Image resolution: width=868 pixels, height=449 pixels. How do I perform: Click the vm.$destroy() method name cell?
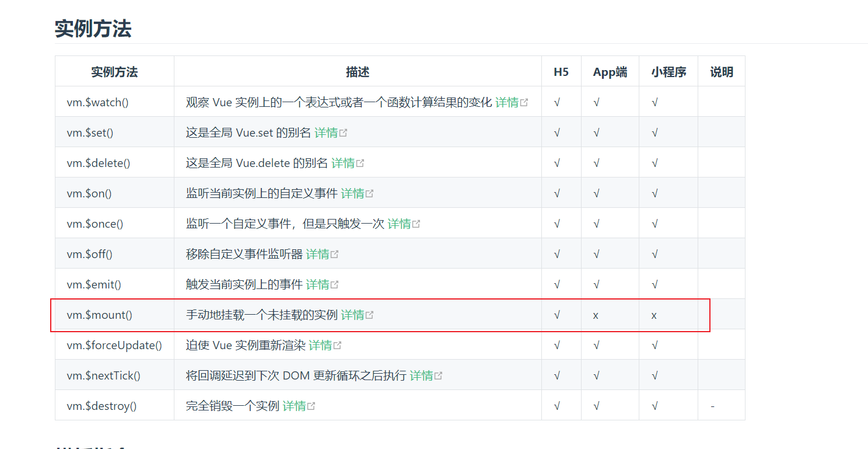point(101,406)
